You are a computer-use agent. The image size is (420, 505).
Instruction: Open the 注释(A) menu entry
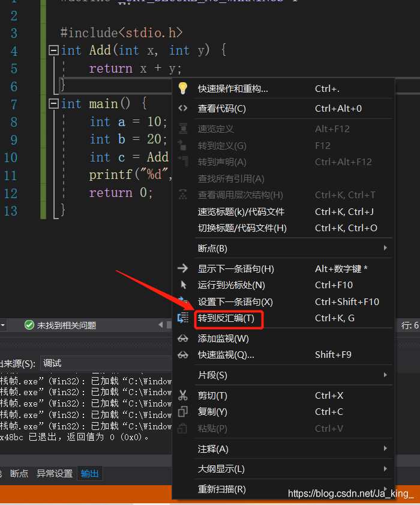click(x=283, y=449)
